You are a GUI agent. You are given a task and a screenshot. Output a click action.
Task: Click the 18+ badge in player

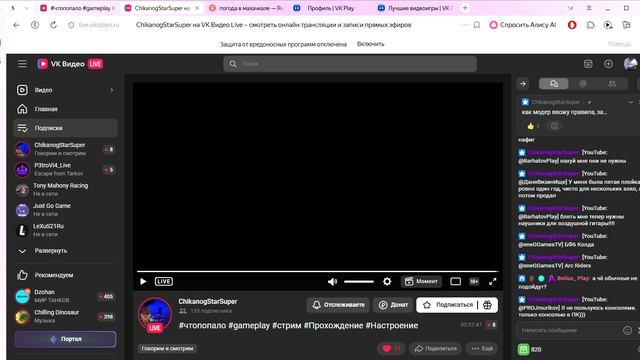pyautogui.click(x=474, y=281)
